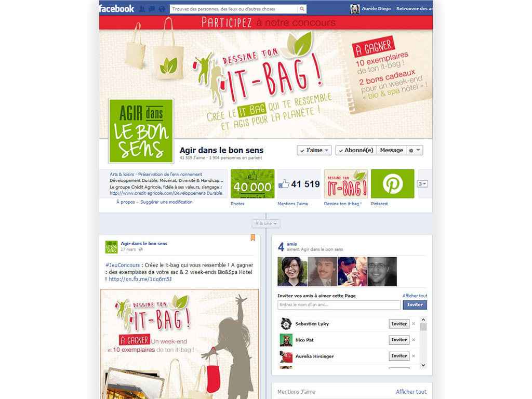Open friend requests icon in Facebook header

142,9
